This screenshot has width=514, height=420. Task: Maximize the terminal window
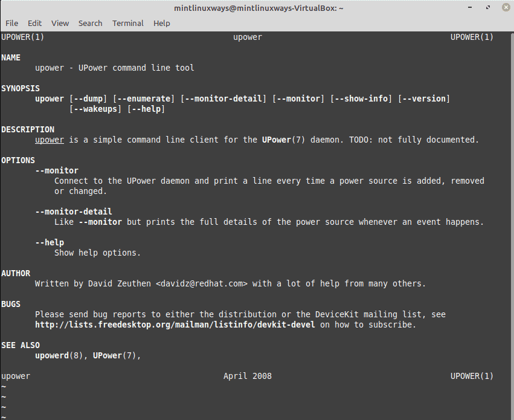coord(488,7)
